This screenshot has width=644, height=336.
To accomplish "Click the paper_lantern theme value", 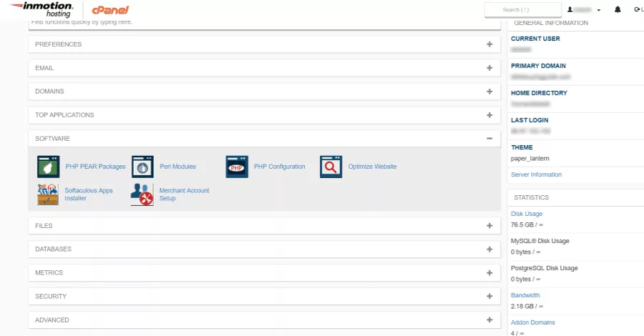I will tap(530, 159).
